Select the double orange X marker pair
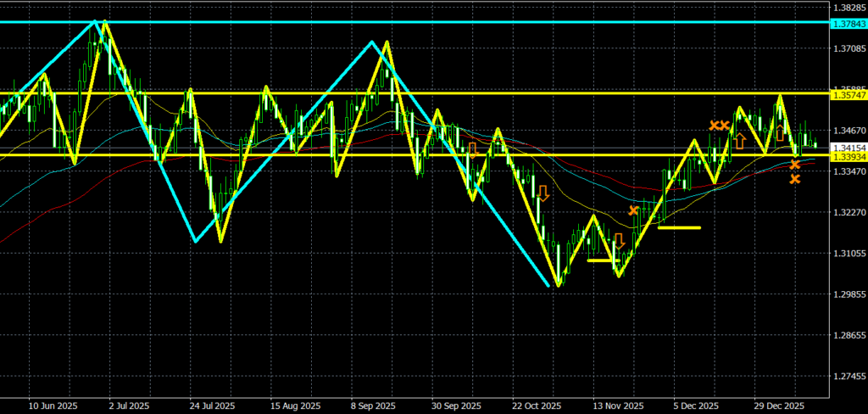 (720, 126)
